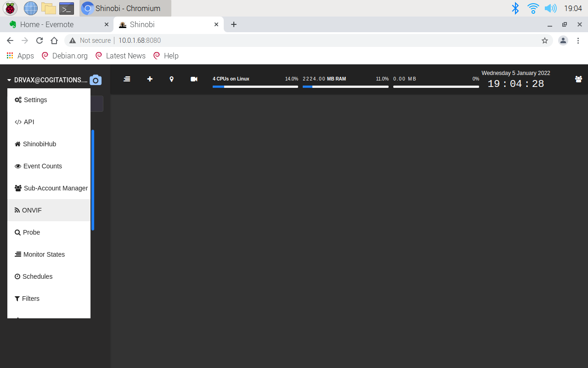Click the Latest News bookmark link

[125, 56]
